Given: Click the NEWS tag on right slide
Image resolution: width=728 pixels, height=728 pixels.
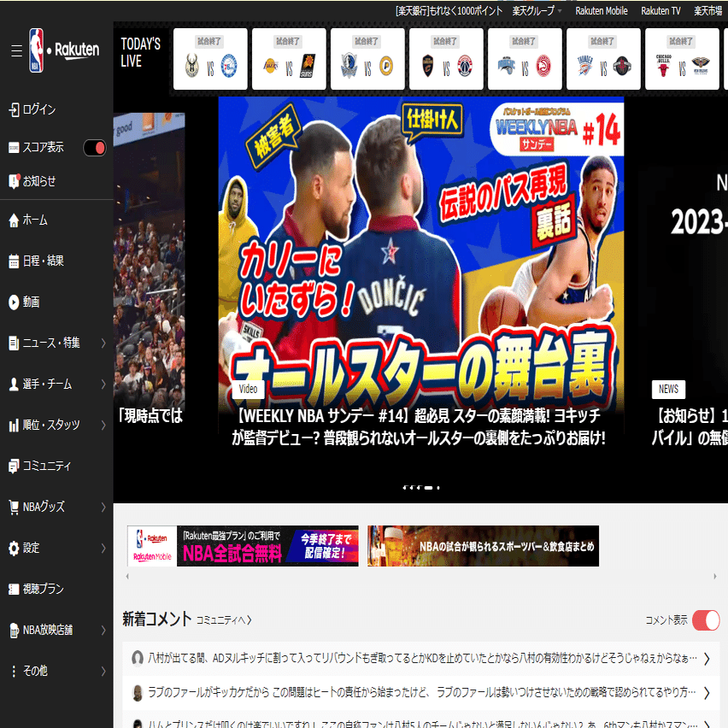Looking at the screenshot, I should [668, 389].
